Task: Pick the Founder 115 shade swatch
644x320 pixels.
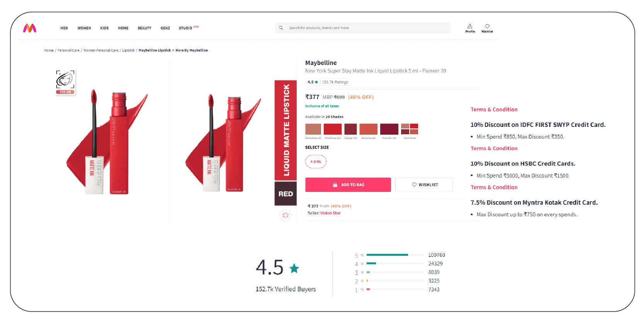Action: point(389,129)
